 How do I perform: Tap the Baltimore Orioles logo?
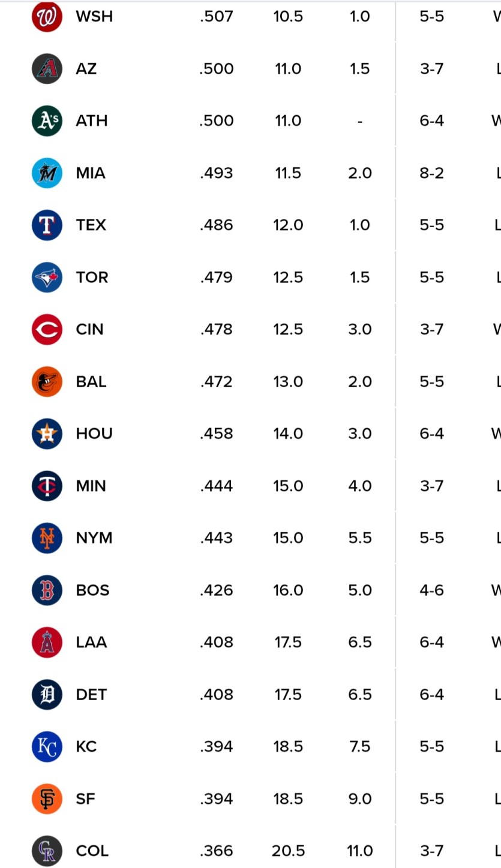pyautogui.click(x=47, y=381)
